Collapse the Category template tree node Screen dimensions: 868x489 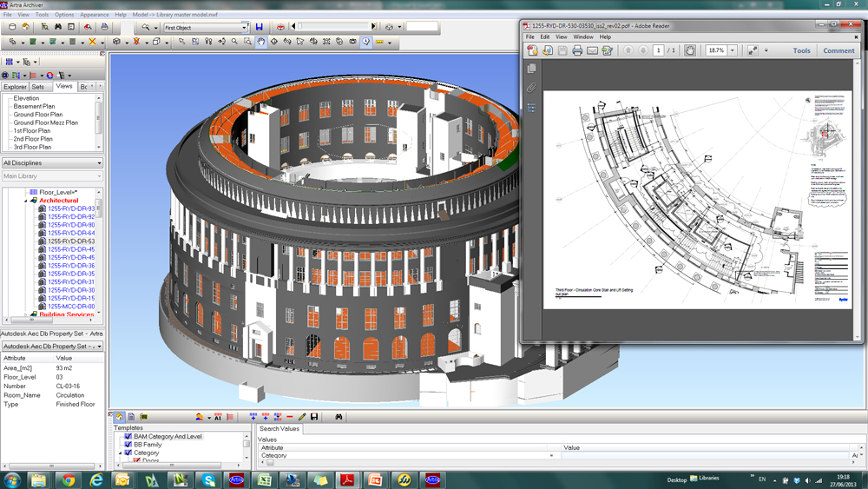coord(120,453)
